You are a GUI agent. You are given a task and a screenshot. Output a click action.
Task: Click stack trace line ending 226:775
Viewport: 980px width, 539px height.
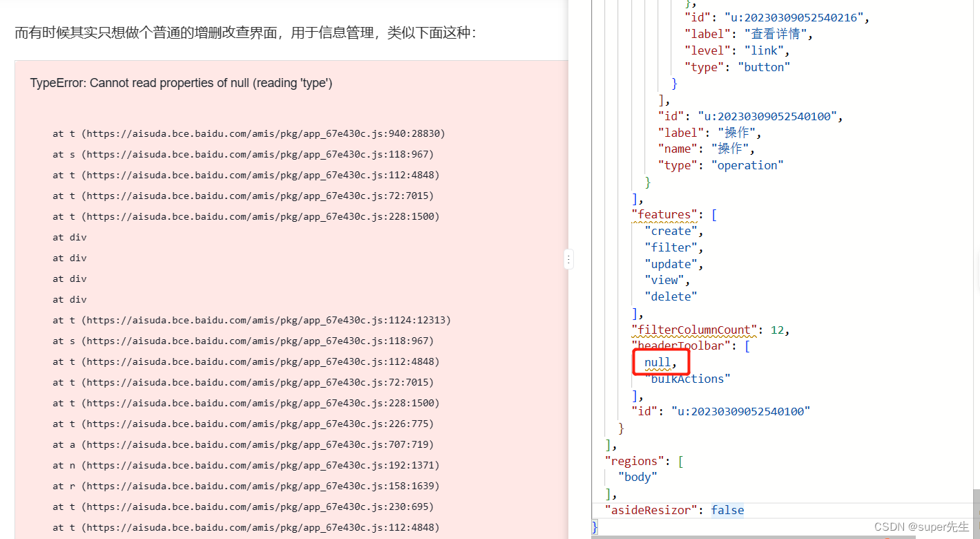pos(243,424)
